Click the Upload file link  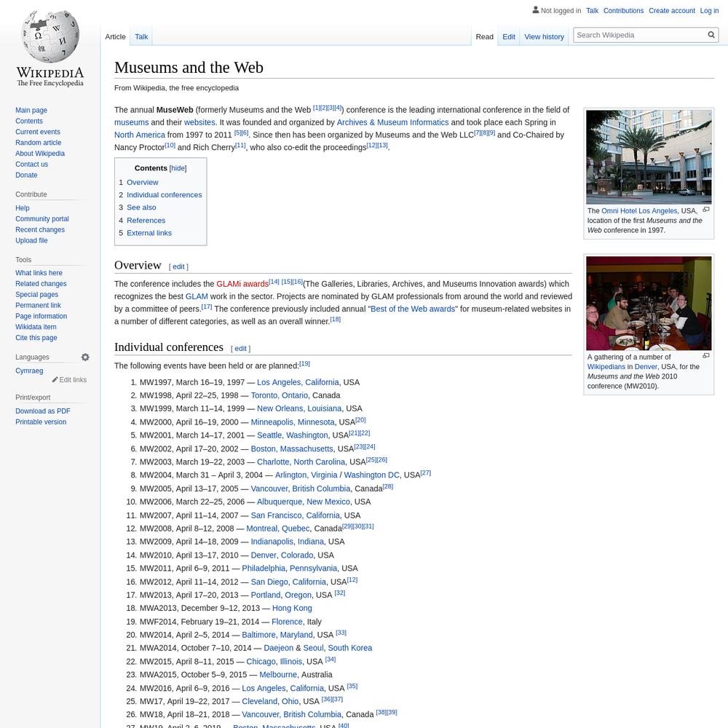(31, 240)
